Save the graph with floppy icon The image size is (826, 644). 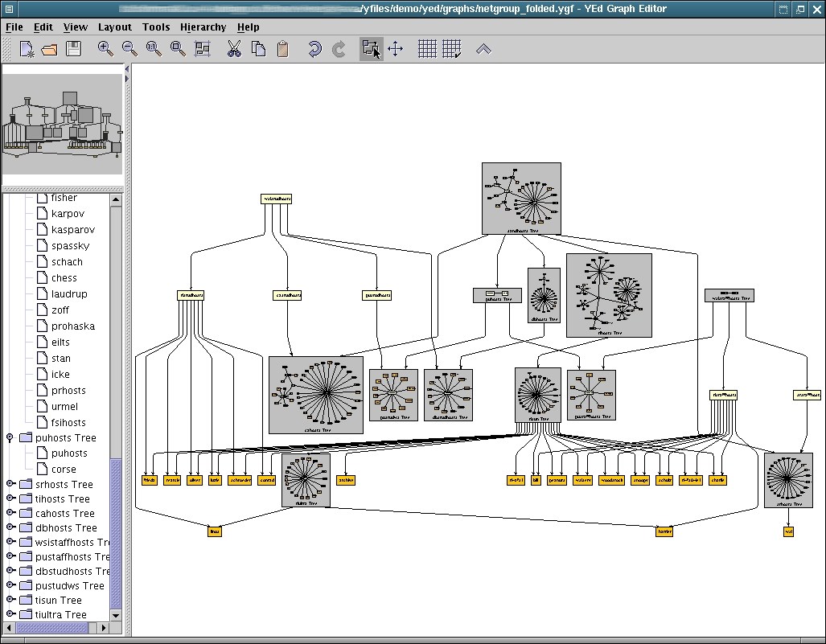pyautogui.click(x=73, y=49)
